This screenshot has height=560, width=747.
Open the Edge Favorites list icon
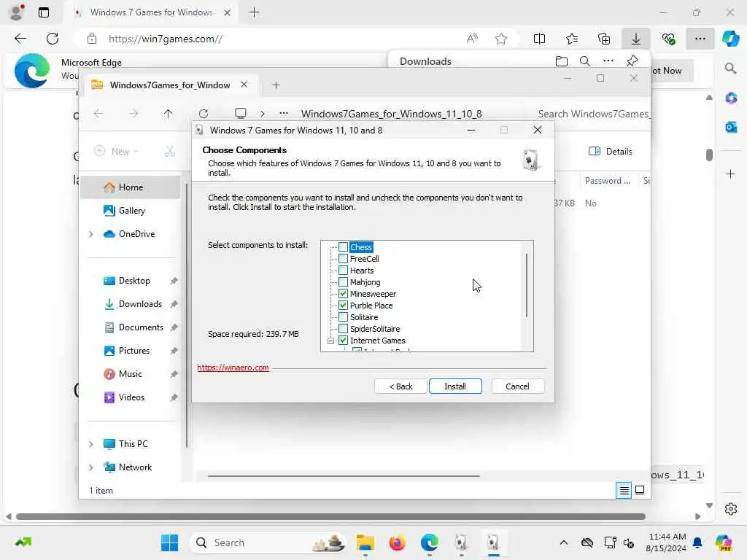point(572,39)
